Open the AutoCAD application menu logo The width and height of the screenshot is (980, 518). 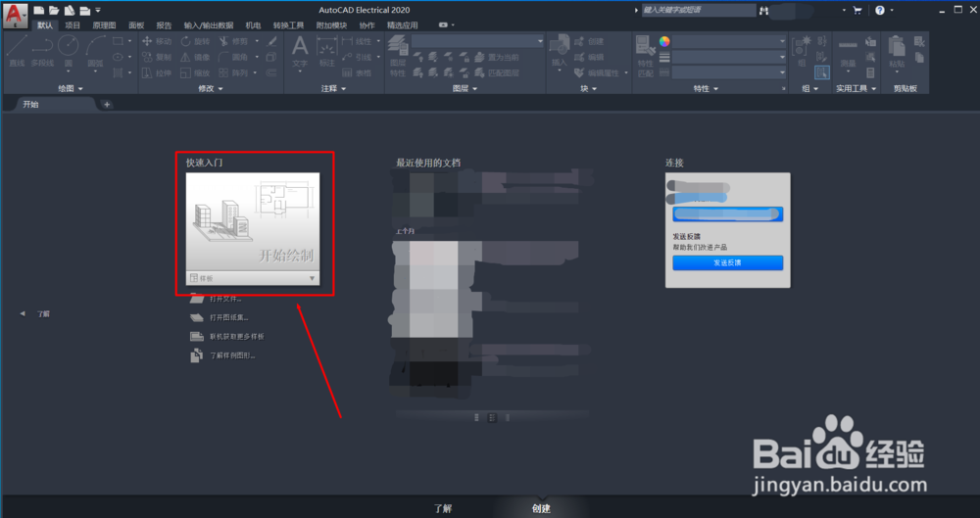[x=16, y=15]
